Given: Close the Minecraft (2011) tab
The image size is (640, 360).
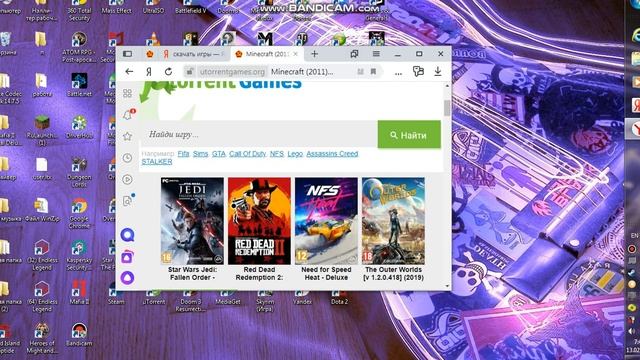Looking at the screenshot, I should click(x=296, y=54).
